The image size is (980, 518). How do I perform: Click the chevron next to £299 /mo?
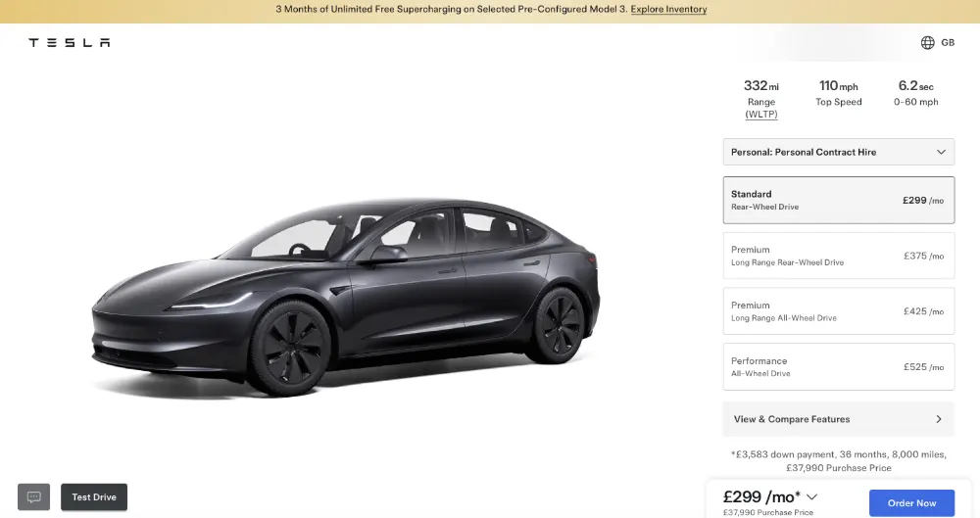(x=811, y=496)
